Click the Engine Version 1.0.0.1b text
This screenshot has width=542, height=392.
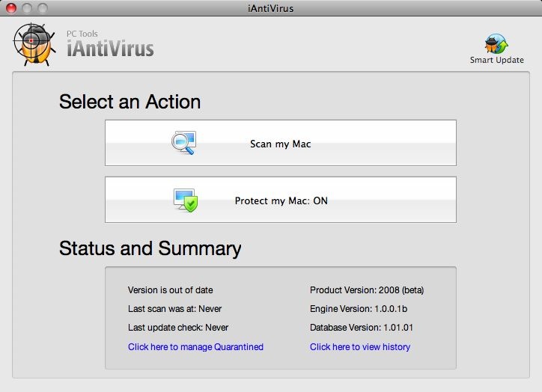pyautogui.click(x=359, y=308)
